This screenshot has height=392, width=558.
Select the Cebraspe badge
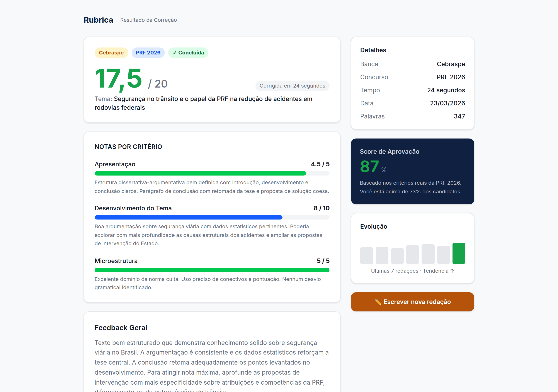(x=111, y=52)
